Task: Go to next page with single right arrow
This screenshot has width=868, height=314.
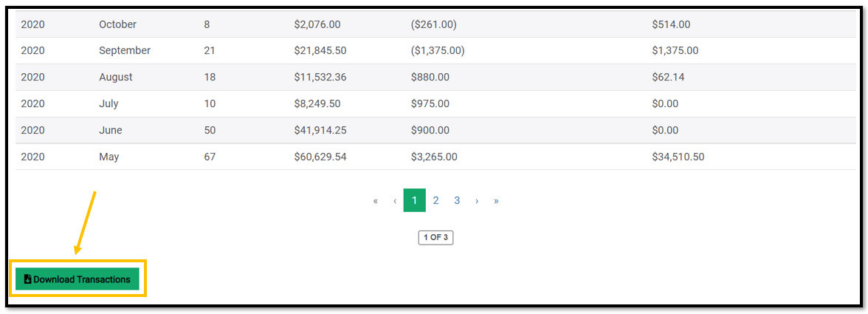Action: click(x=477, y=200)
